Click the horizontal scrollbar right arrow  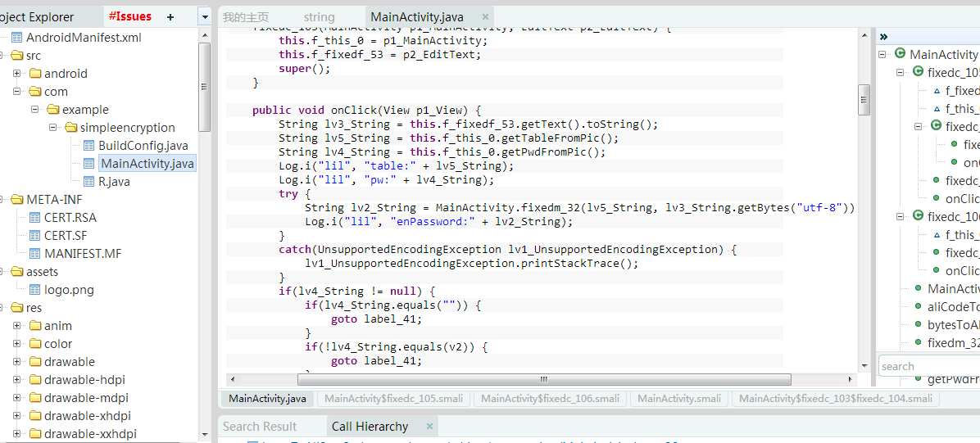[x=851, y=379]
